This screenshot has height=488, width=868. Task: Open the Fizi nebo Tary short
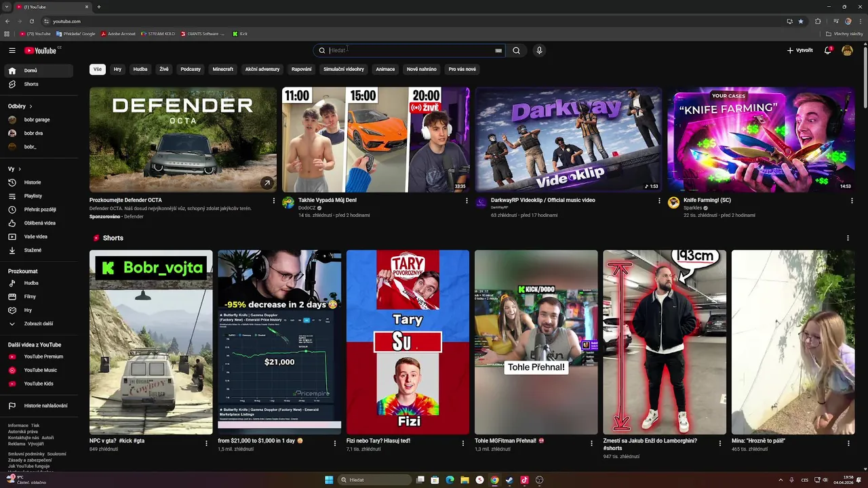[x=408, y=342]
